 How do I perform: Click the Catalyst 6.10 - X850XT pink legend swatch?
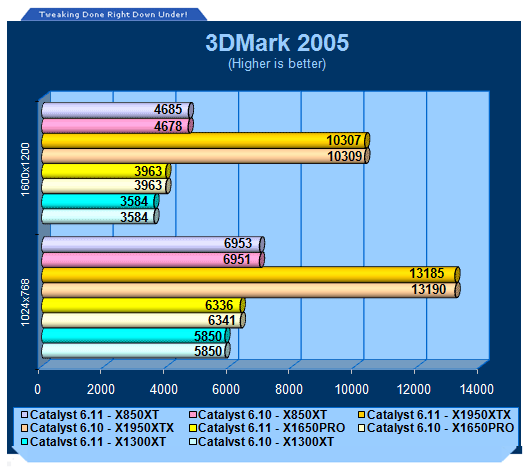pos(193,414)
